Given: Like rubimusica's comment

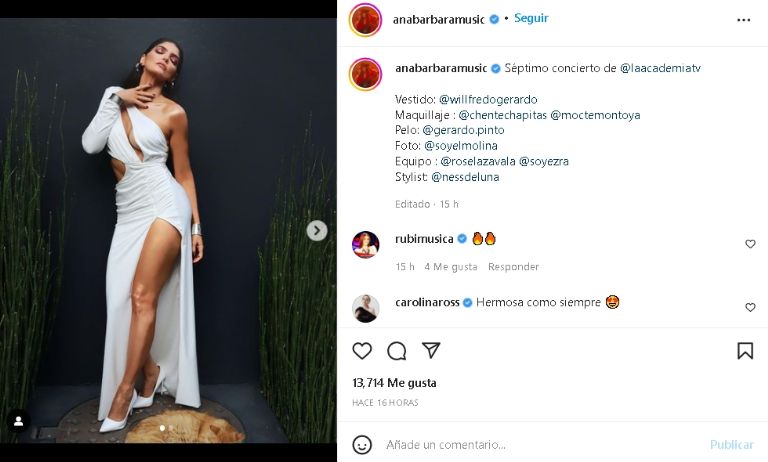Looking at the screenshot, I should pos(750,244).
